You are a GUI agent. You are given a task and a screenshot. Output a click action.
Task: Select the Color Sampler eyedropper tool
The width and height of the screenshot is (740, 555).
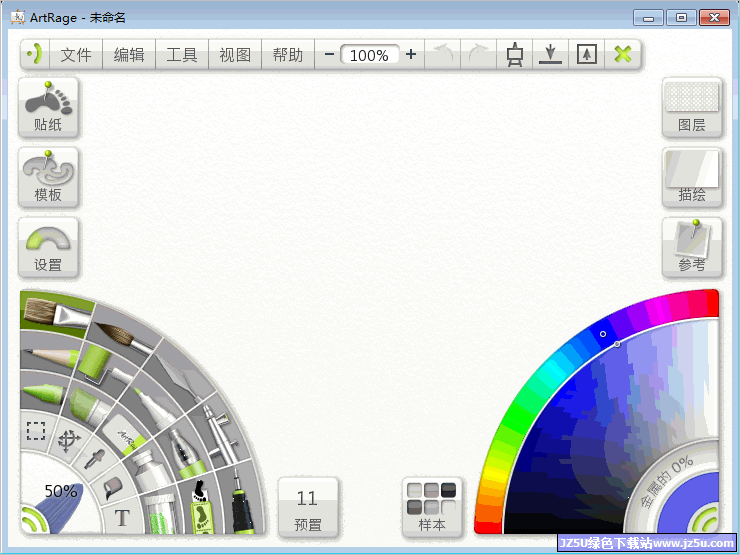click(x=94, y=460)
